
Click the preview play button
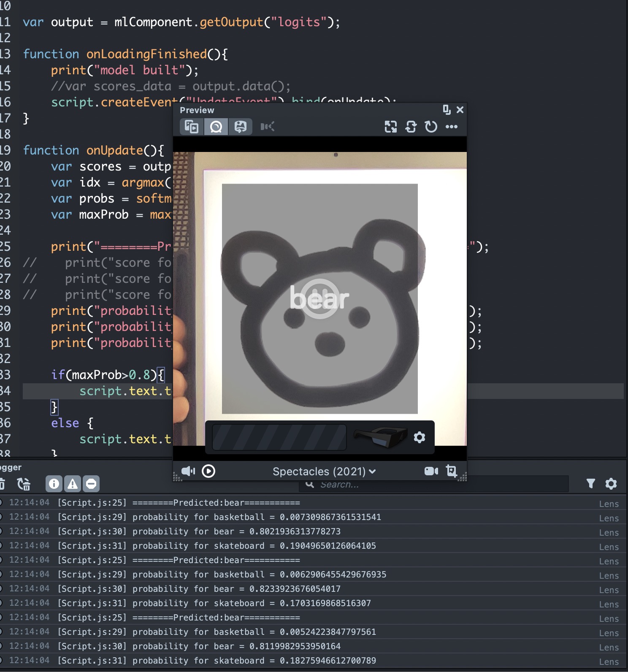coord(208,471)
